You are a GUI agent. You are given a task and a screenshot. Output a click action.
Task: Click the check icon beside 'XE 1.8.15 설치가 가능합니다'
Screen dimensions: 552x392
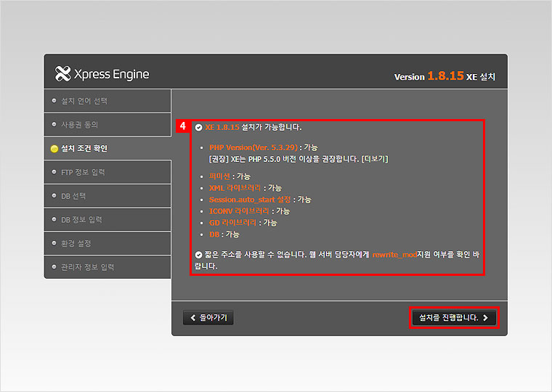pyautogui.click(x=199, y=127)
